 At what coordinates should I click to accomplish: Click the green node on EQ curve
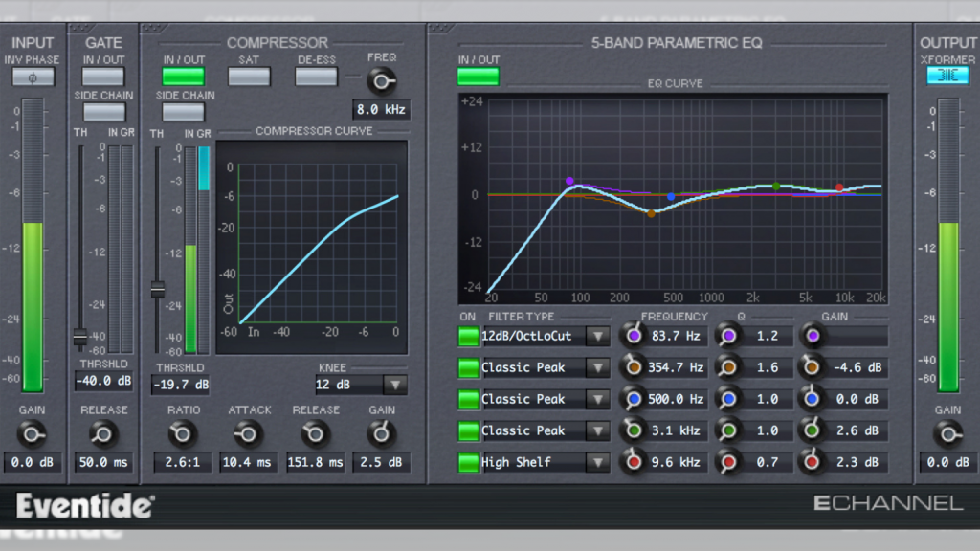point(776,187)
